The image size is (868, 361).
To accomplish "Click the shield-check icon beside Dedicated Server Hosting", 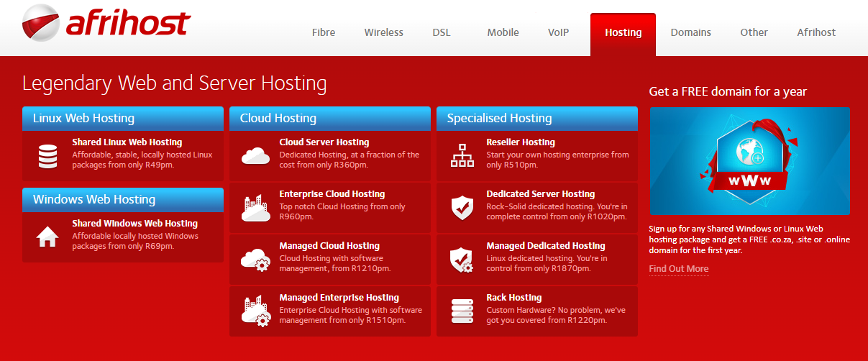I will coord(462,207).
